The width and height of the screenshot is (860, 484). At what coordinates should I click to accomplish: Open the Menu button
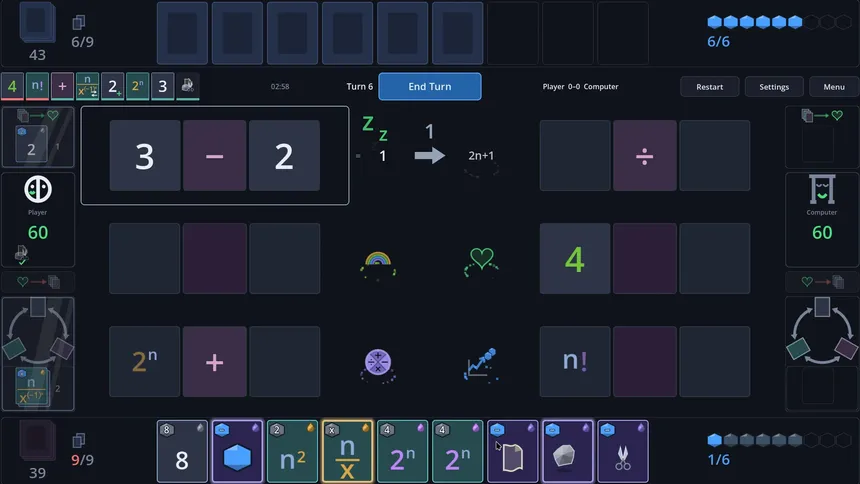(834, 87)
